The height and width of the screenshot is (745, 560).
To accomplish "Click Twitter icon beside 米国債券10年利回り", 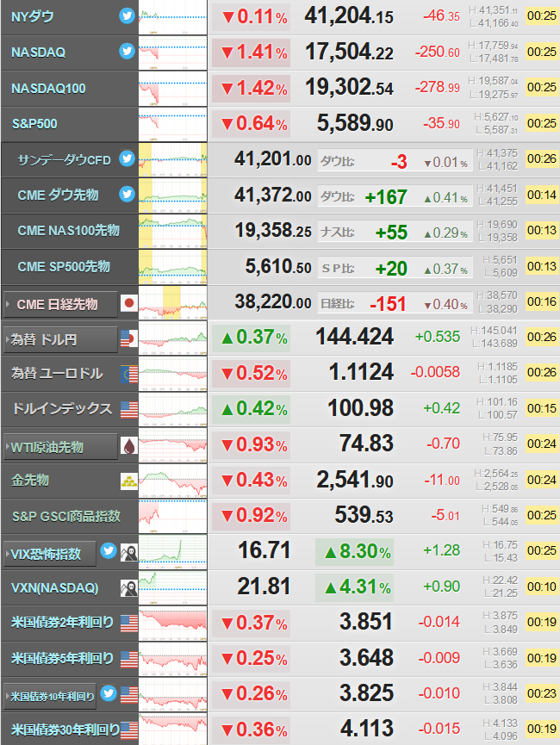I will click(x=109, y=693).
